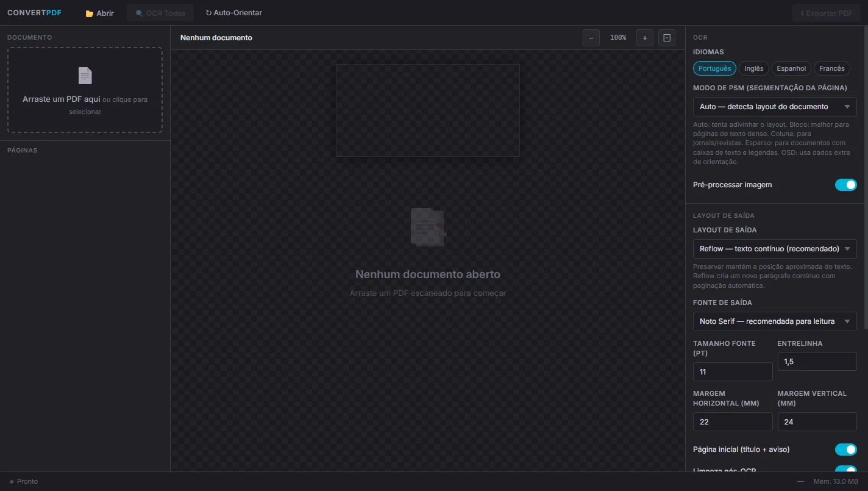Image resolution: width=868 pixels, height=491 pixels.
Task: Open the Layout de saída dropdown
Action: (x=775, y=249)
